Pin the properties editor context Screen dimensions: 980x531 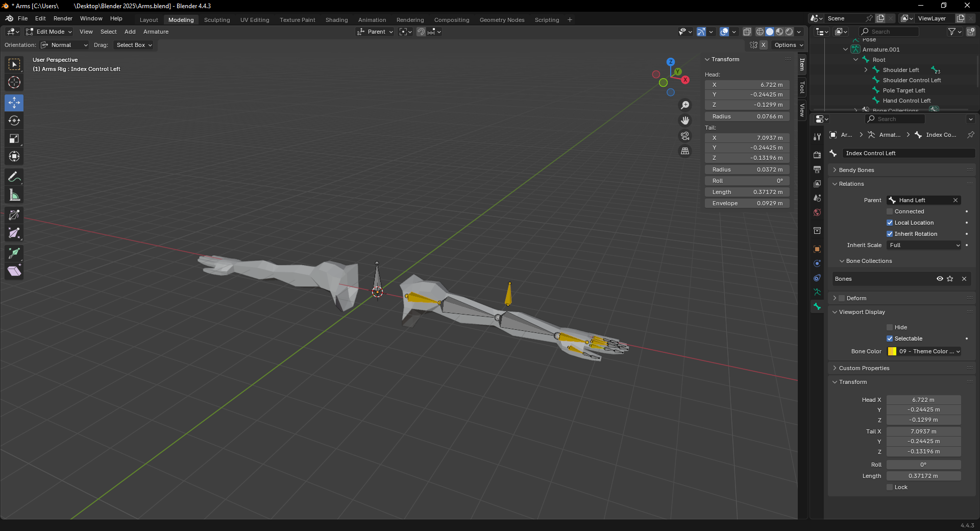click(970, 135)
